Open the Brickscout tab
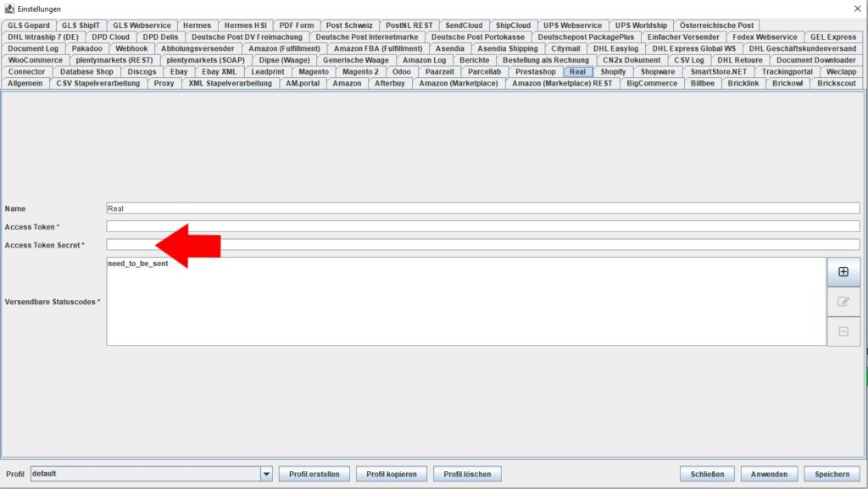 [x=836, y=83]
